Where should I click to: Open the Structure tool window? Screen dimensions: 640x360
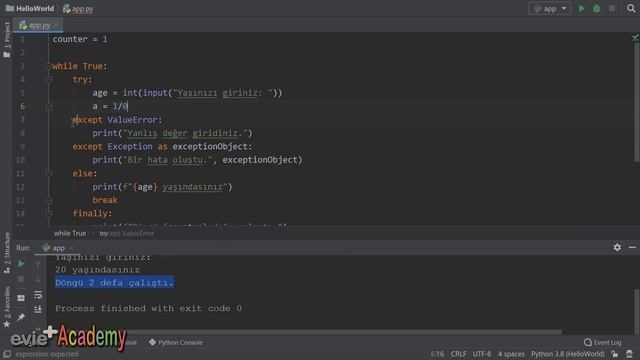7,253
